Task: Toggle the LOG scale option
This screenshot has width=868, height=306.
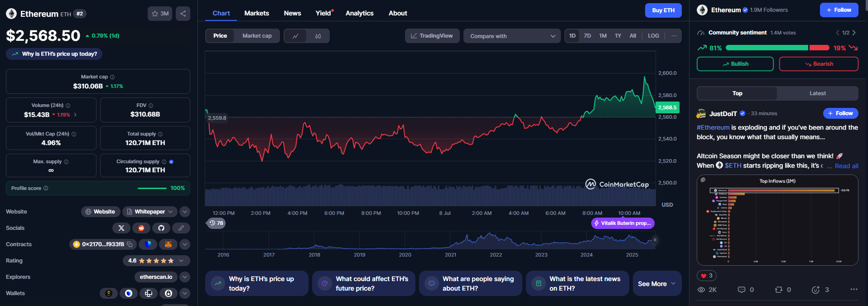Action: click(654, 36)
